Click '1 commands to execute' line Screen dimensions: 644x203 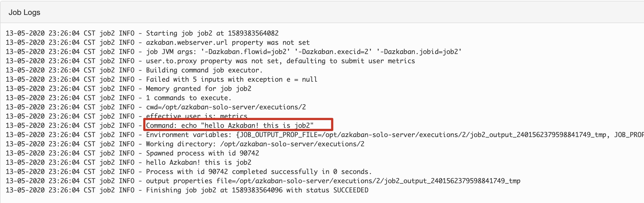click(119, 98)
